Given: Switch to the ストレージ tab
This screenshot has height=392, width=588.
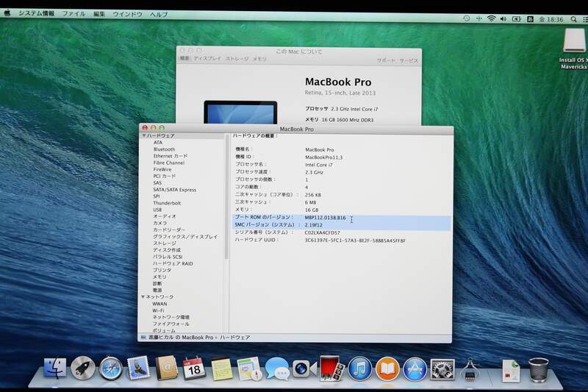Looking at the screenshot, I should click(x=237, y=59).
